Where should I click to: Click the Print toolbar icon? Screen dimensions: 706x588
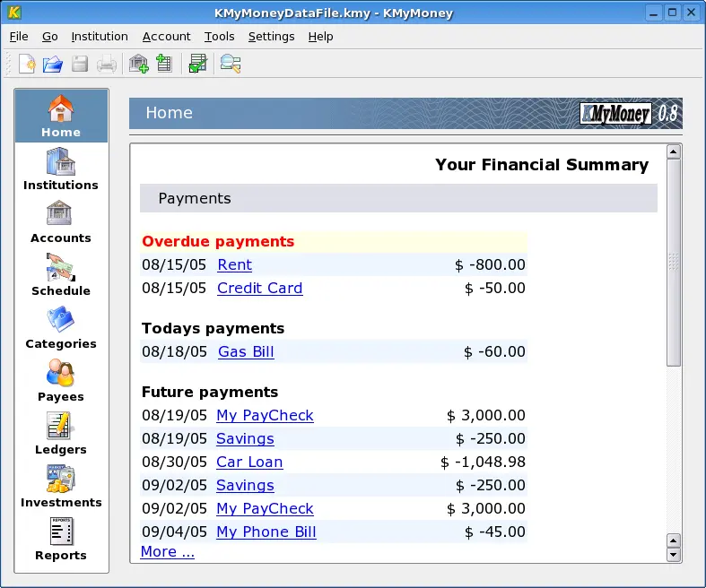point(107,64)
